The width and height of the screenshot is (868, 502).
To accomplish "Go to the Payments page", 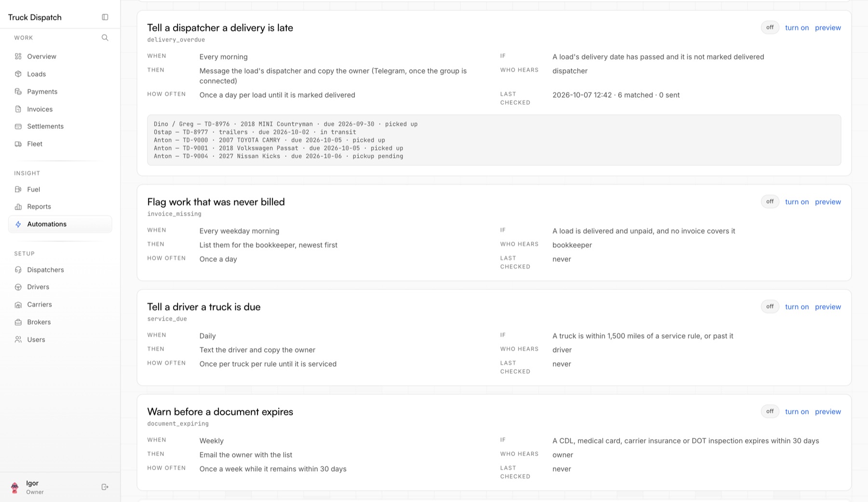I will pos(60,92).
